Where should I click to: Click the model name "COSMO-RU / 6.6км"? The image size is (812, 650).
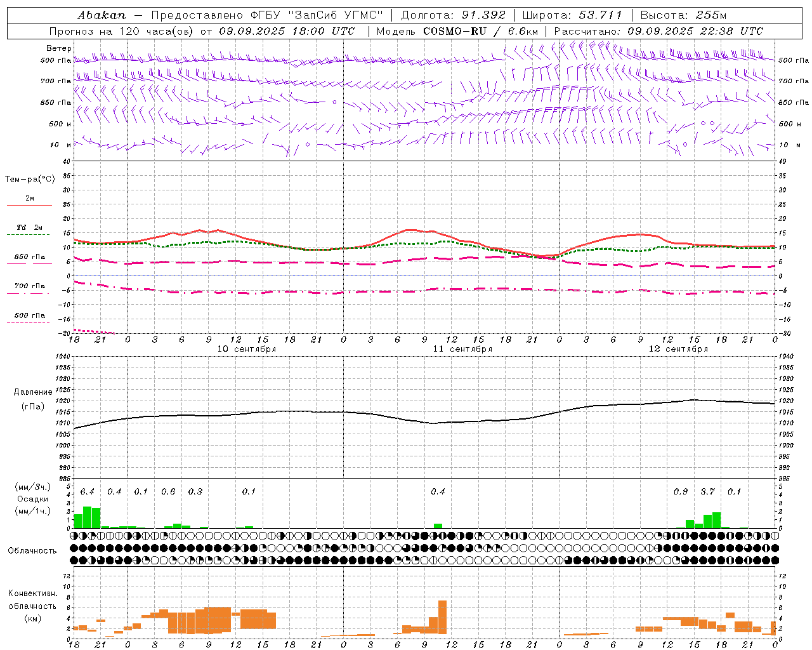click(x=480, y=31)
